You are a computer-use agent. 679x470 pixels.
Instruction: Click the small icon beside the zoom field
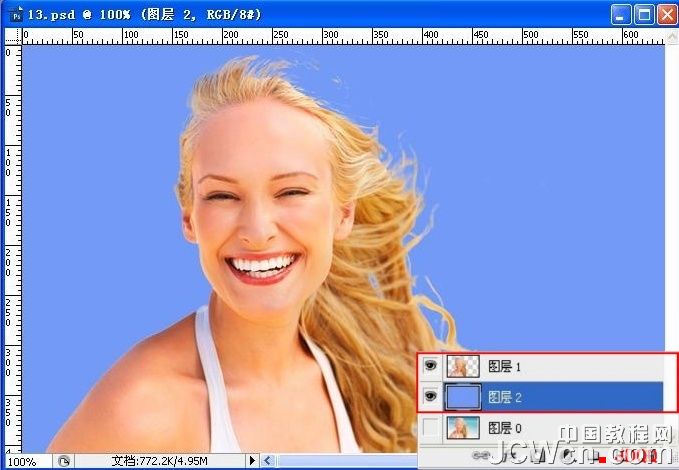coord(63,462)
